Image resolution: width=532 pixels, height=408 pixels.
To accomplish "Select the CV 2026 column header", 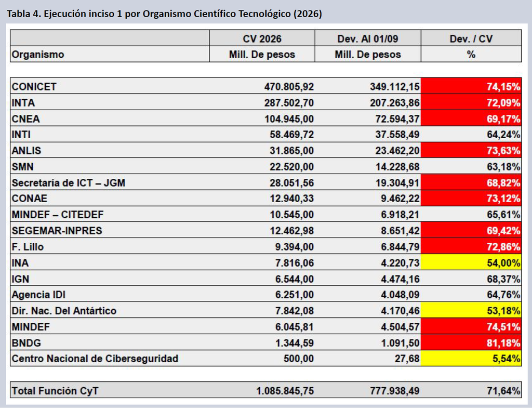I will [x=262, y=38].
